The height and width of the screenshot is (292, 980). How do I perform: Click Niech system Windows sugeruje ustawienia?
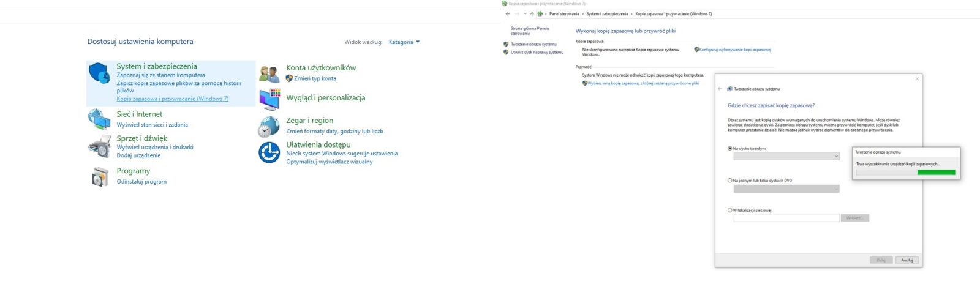(x=342, y=154)
